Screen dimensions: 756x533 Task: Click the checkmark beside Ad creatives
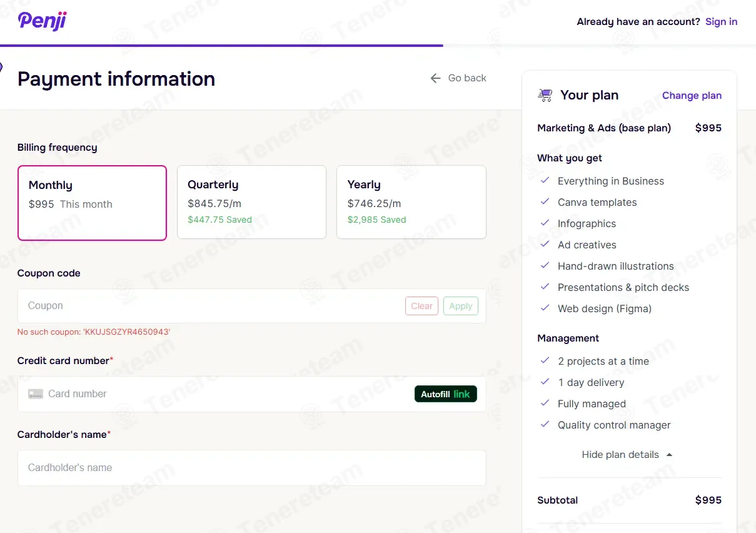[x=545, y=245]
